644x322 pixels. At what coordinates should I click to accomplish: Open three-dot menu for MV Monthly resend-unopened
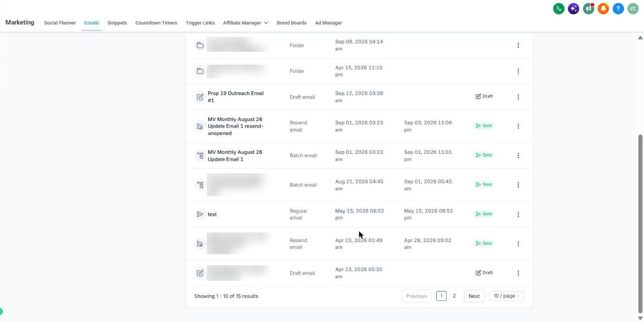[518, 126]
